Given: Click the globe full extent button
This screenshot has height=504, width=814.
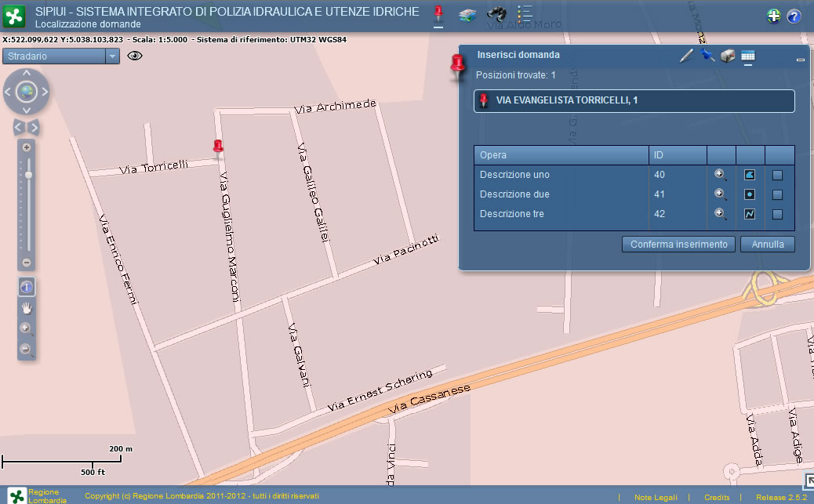Looking at the screenshot, I should [27, 92].
